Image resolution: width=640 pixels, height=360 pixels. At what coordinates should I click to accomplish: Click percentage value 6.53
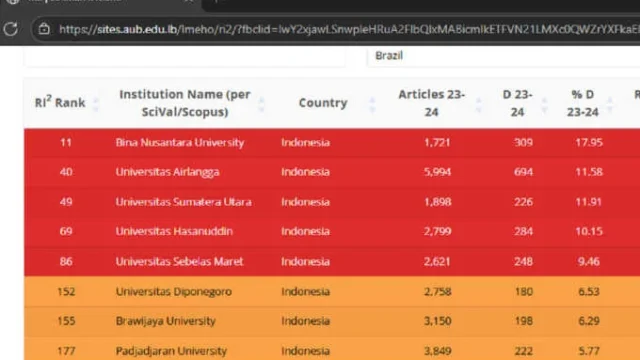[589, 292]
